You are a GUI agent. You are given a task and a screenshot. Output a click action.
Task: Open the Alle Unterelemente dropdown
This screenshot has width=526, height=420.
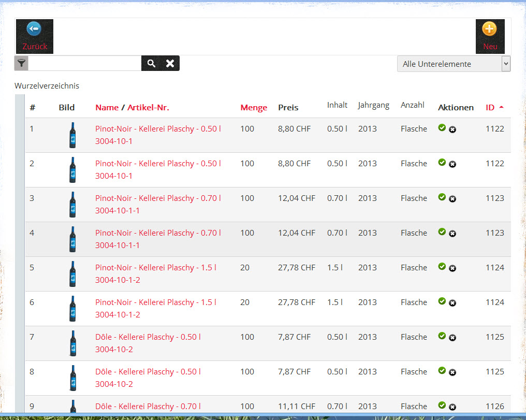tap(454, 64)
